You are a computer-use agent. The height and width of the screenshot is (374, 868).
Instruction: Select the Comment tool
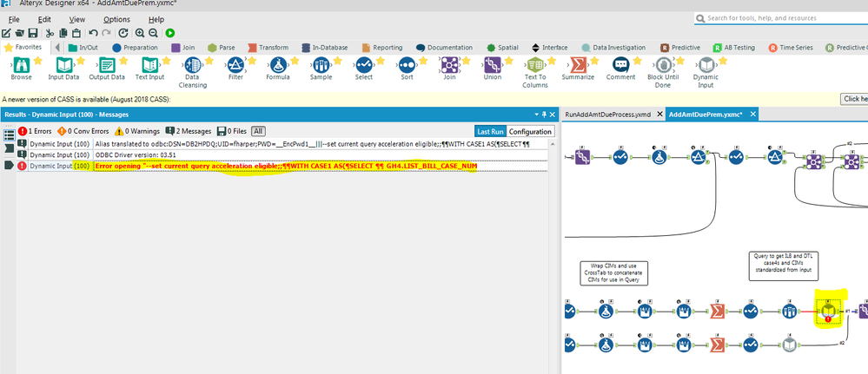coord(620,69)
